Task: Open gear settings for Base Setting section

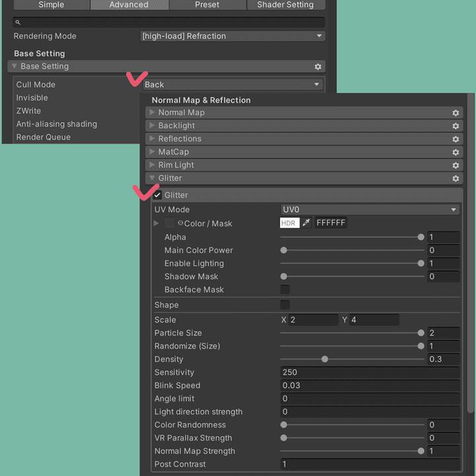Action: pos(318,67)
